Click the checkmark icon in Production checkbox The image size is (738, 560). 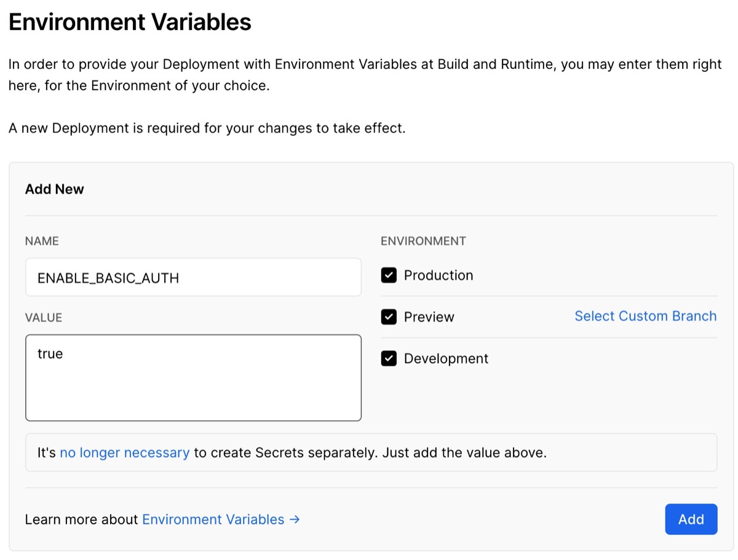pyautogui.click(x=388, y=275)
